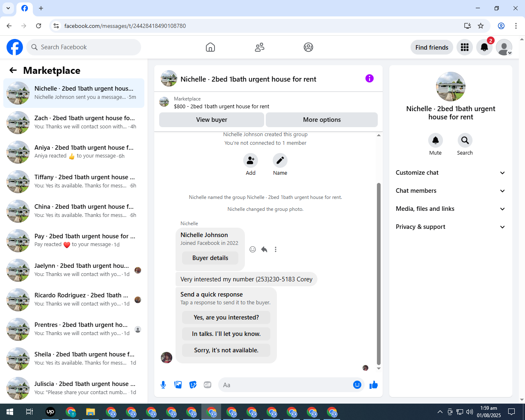Image resolution: width=525 pixels, height=420 pixels.
Task: Reply to Nichelle's message arrow icon
Action: pyautogui.click(x=264, y=249)
